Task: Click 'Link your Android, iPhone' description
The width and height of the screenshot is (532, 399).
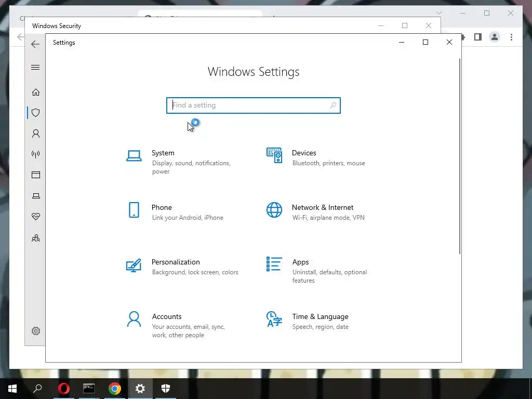Action: 188,218
